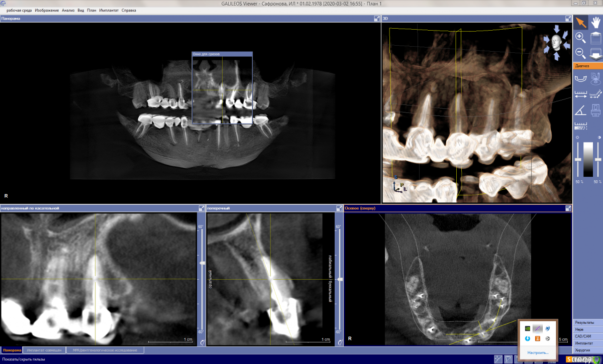Open the Анализ menu
Viewport: 603px width, 364px height.
(68, 10)
